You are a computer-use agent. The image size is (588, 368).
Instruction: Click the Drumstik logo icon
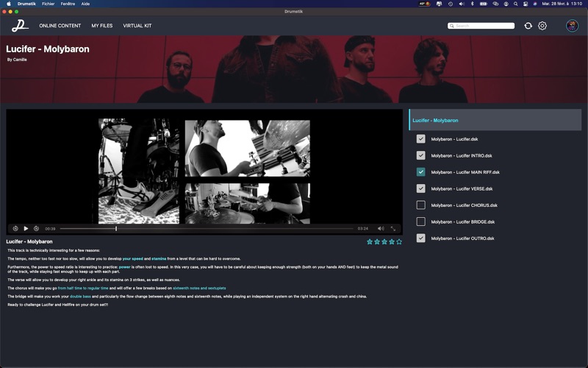(x=20, y=26)
